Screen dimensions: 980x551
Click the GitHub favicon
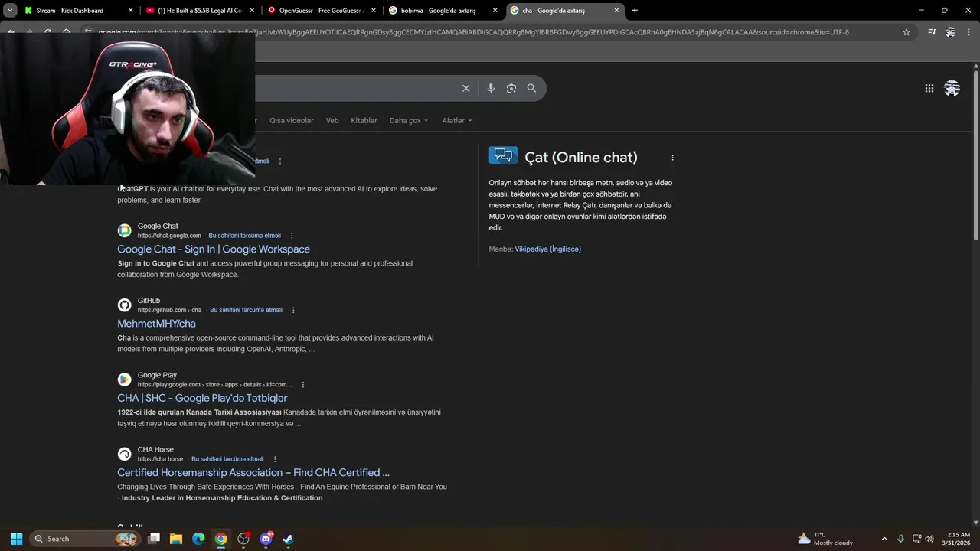tap(124, 305)
